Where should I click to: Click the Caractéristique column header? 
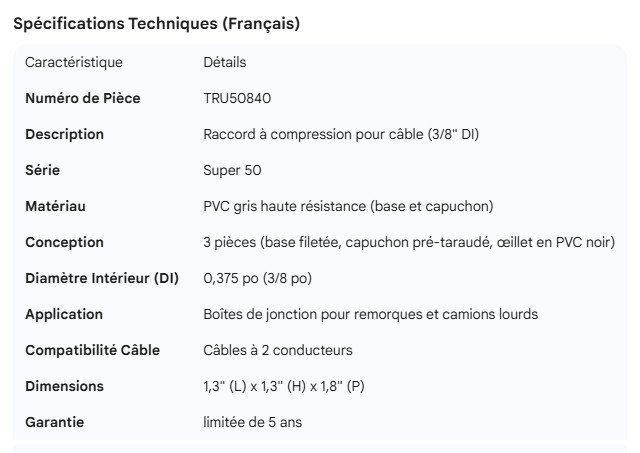tap(74, 62)
